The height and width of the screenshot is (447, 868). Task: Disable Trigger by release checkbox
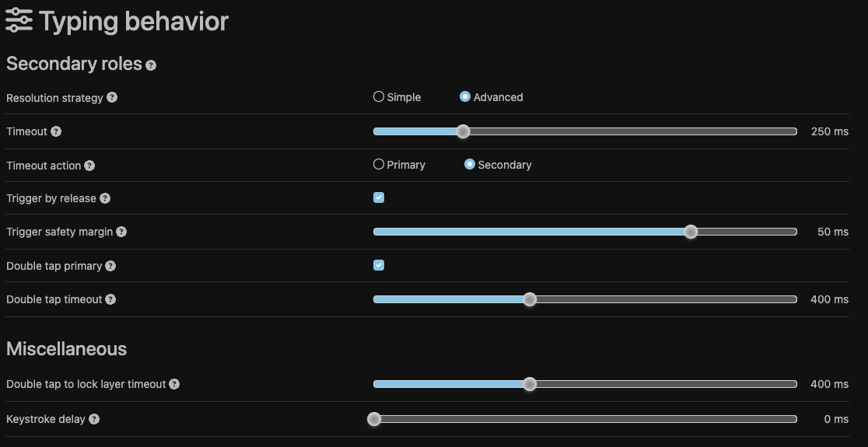coord(379,197)
